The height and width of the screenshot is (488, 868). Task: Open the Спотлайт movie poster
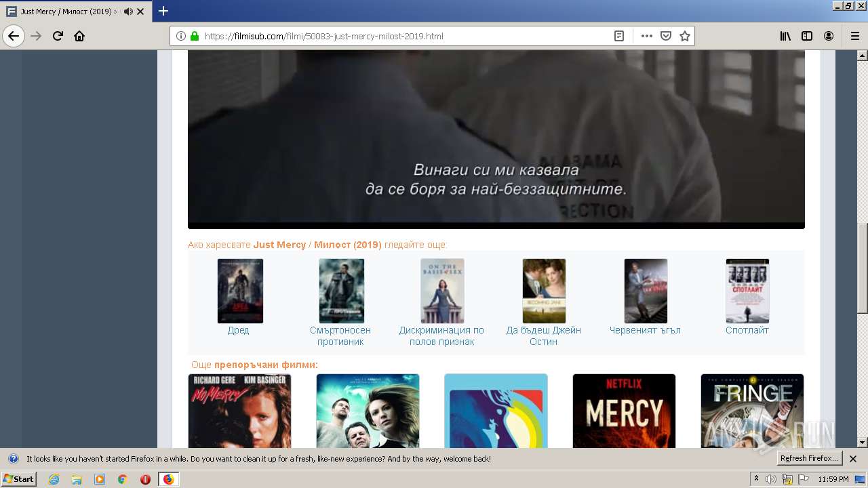coord(747,291)
